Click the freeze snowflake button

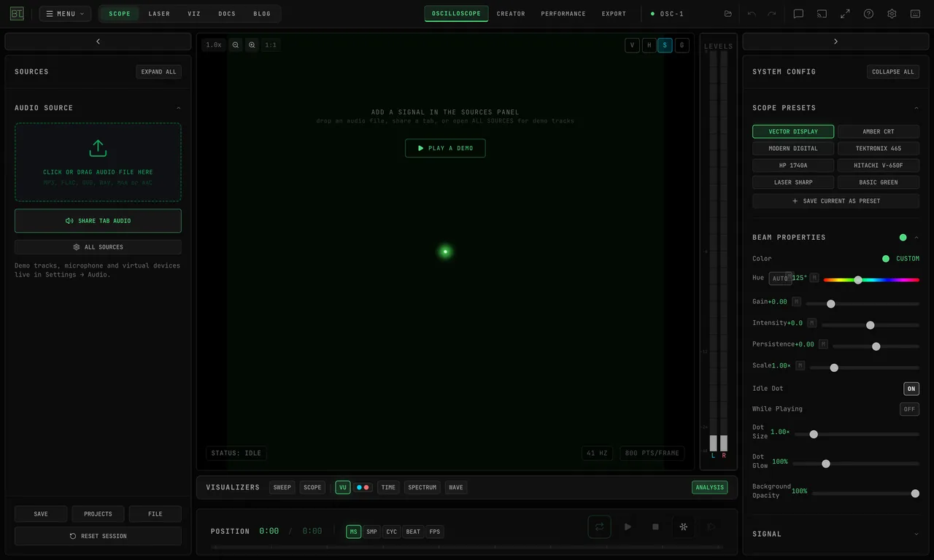point(683,526)
